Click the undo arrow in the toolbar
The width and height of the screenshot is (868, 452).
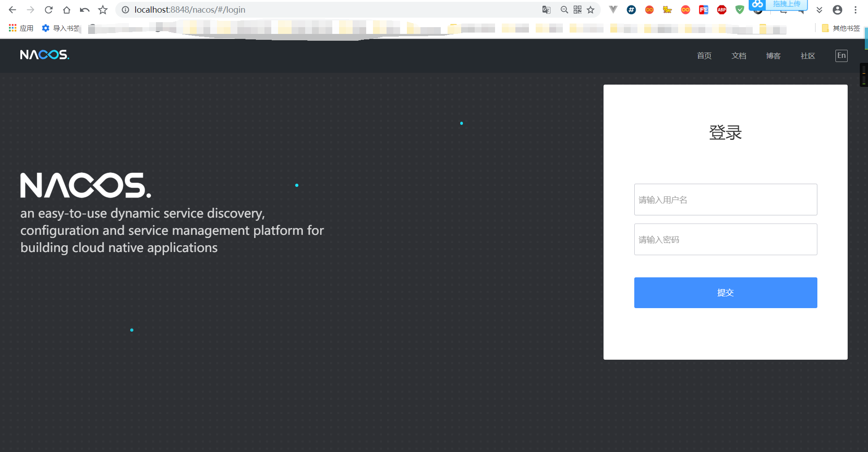click(x=85, y=10)
